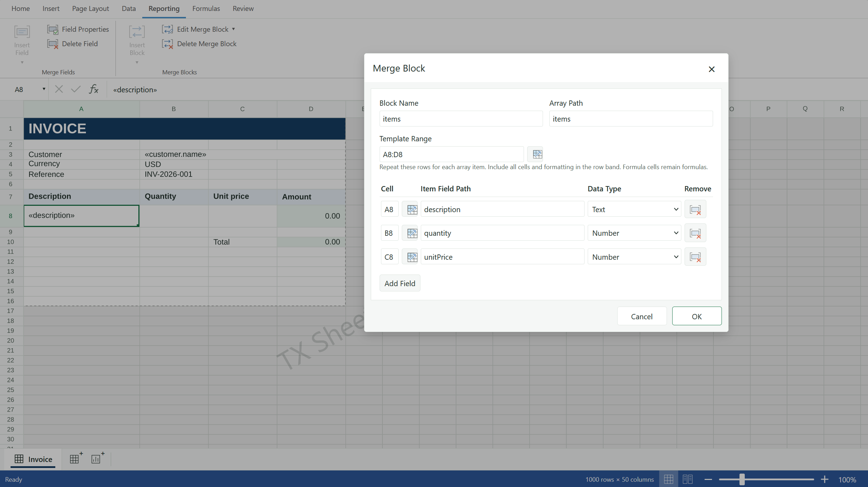Remove the unitPrice field row
Screen dimensions: 868x487
[695, 257]
